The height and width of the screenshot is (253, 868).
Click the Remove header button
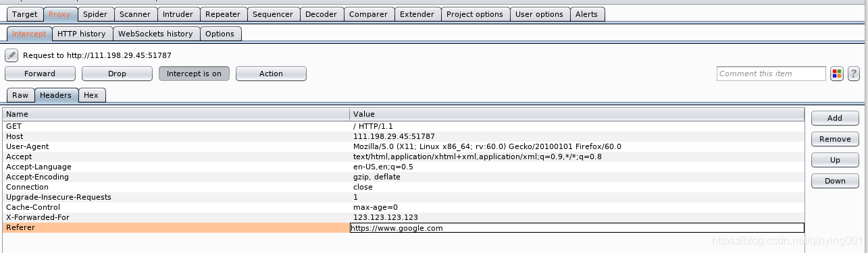(x=835, y=139)
